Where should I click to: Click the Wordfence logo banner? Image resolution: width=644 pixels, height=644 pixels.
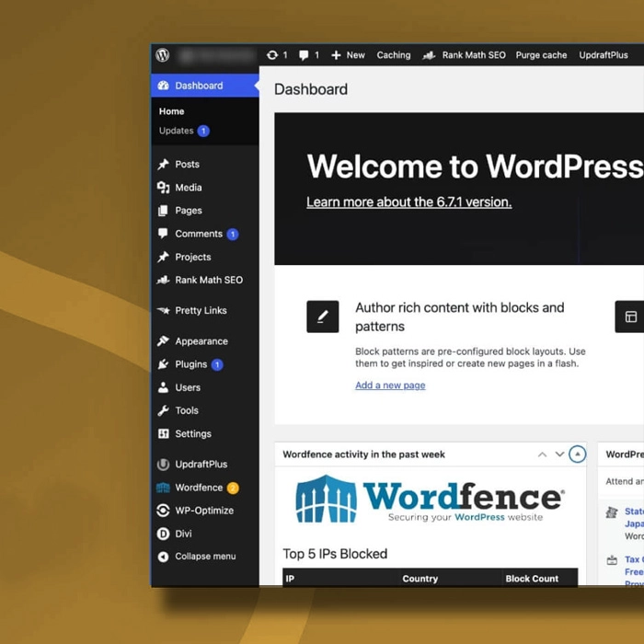(430, 499)
